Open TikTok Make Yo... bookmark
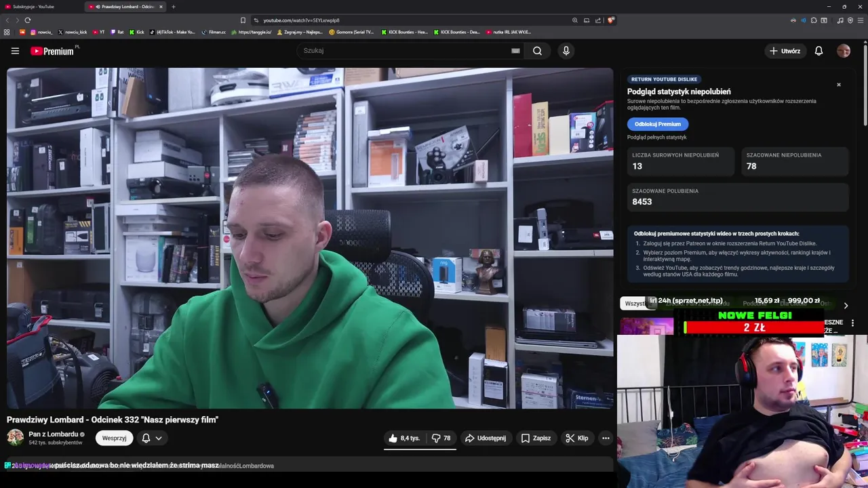Viewport: 868px width, 488px height. 172,32
